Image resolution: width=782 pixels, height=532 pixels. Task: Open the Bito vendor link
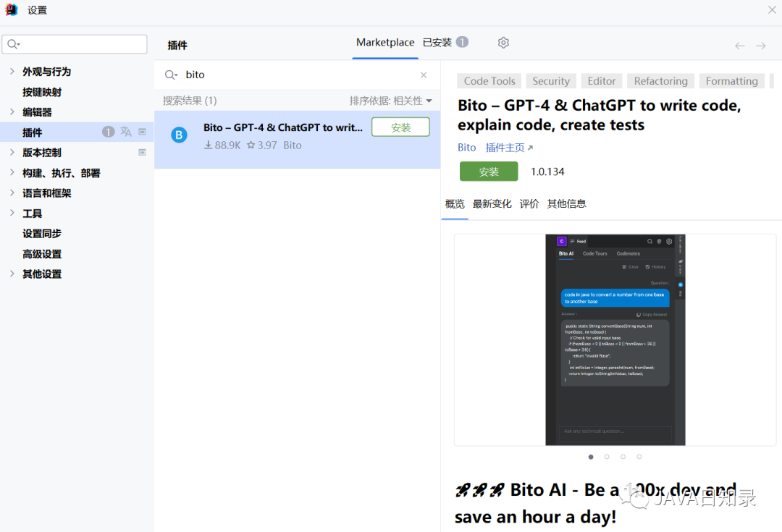pos(467,148)
